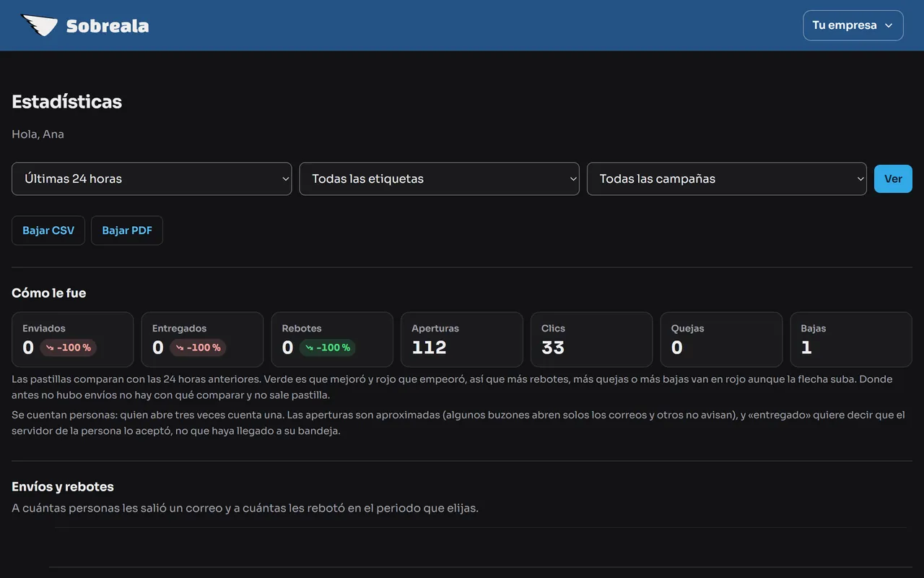
Task: Select the Rebotes card label
Action: (x=302, y=328)
